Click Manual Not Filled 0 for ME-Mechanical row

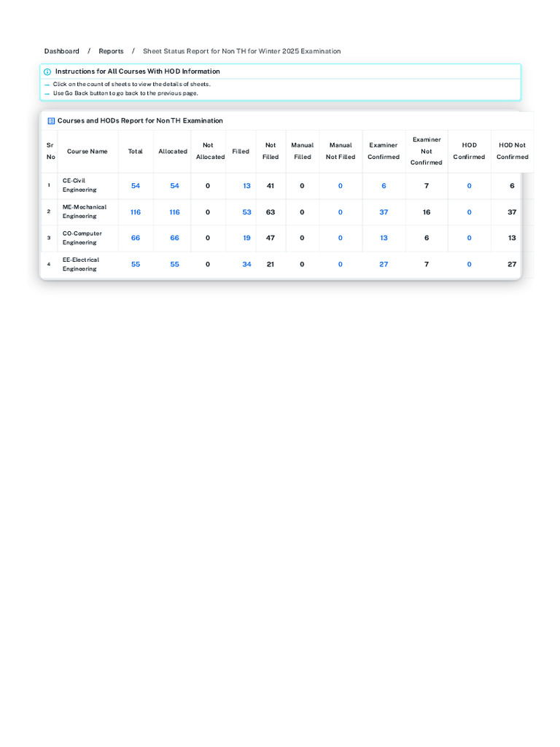coord(341,212)
